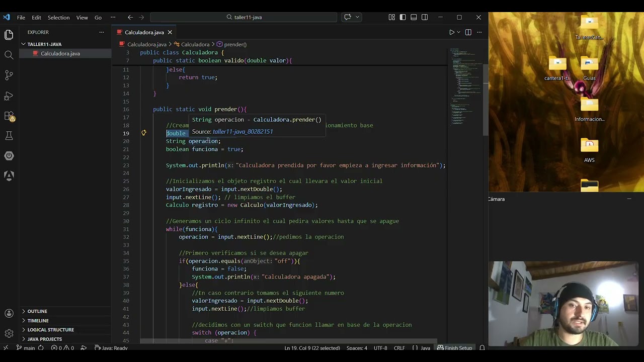Open the Testing flask view

tap(9, 136)
